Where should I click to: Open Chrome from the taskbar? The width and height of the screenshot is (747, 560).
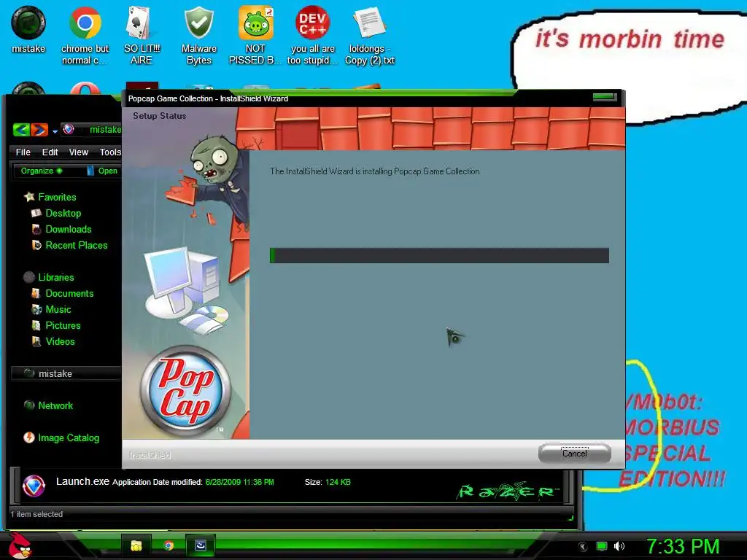pyautogui.click(x=169, y=545)
